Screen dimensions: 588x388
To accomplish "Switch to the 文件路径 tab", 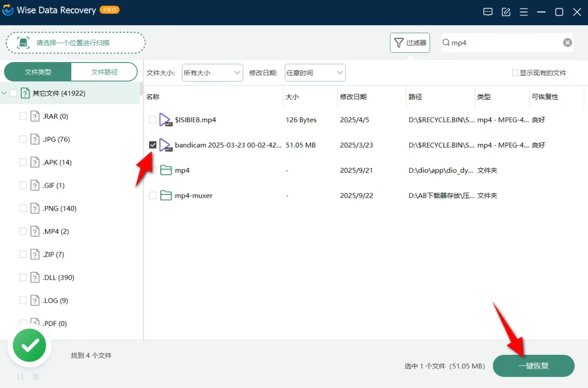I will click(x=104, y=72).
